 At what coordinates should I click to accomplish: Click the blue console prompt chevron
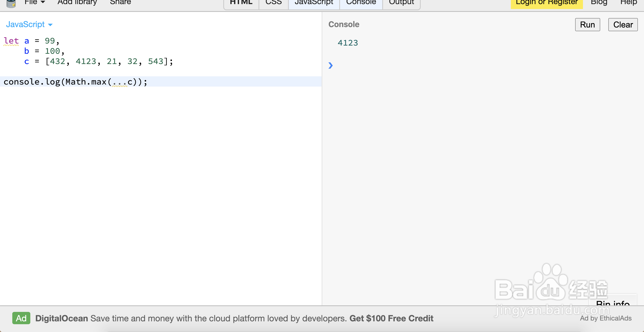pos(330,66)
